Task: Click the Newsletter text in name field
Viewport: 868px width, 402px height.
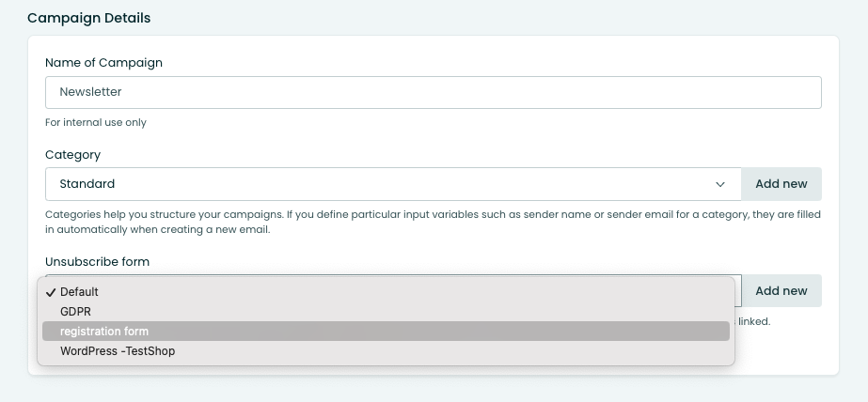Action: coord(91,92)
